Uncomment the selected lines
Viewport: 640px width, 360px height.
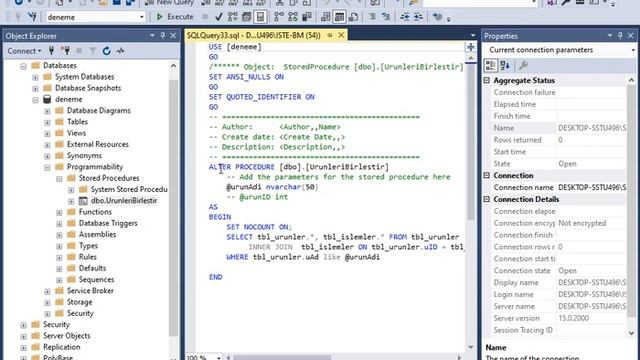[386, 17]
